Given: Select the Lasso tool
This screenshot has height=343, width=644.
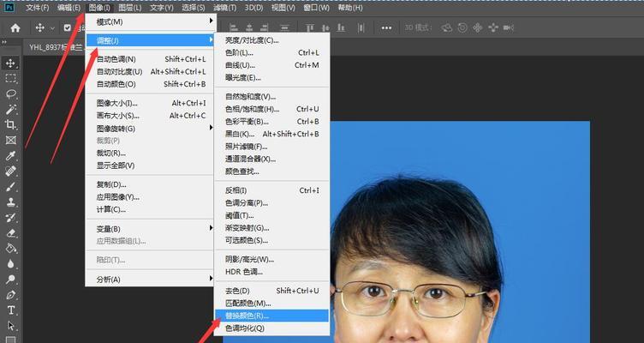Looking at the screenshot, I should click(x=11, y=93).
